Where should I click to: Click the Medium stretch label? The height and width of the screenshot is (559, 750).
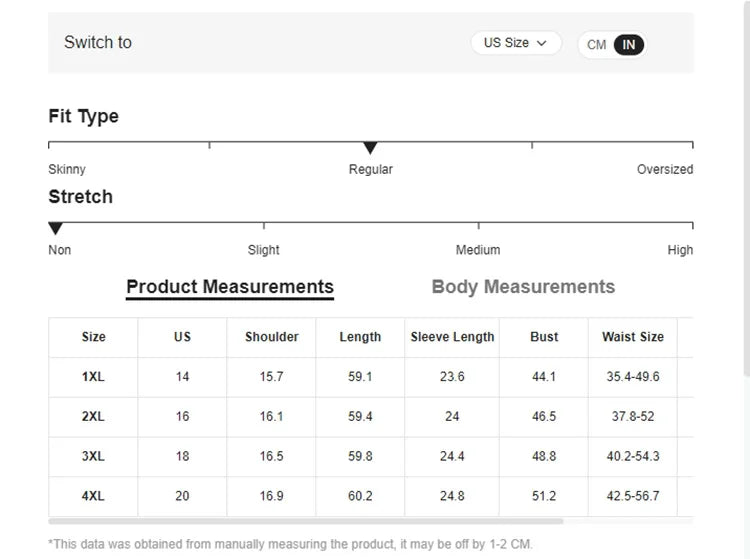(478, 250)
